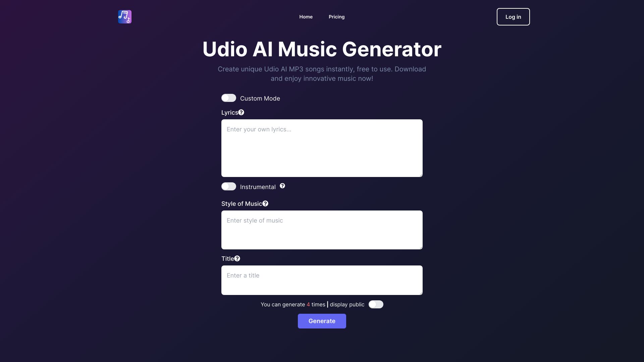Click the Pricing navigation menu item
This screenshot has height=362, width=644.
click(337, 17)
